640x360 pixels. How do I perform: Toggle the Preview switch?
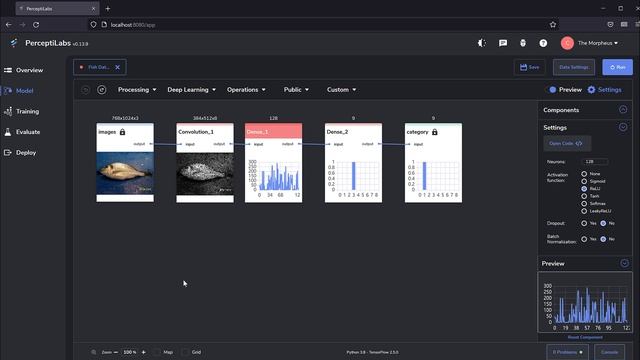tap(552, 90)
